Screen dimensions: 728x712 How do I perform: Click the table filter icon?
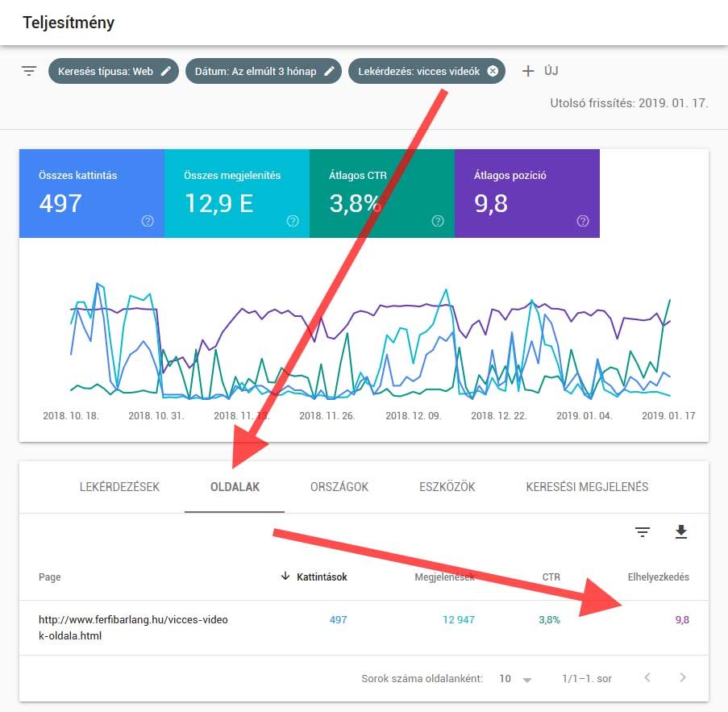pos(642,532)
